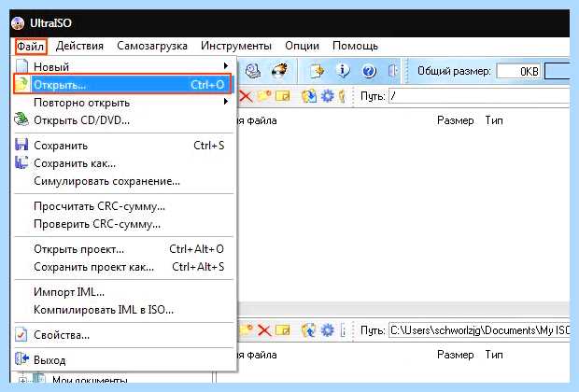Click the blue question mark help icon
The width and height of the screenshot is (579, 392).
(369, 71)
